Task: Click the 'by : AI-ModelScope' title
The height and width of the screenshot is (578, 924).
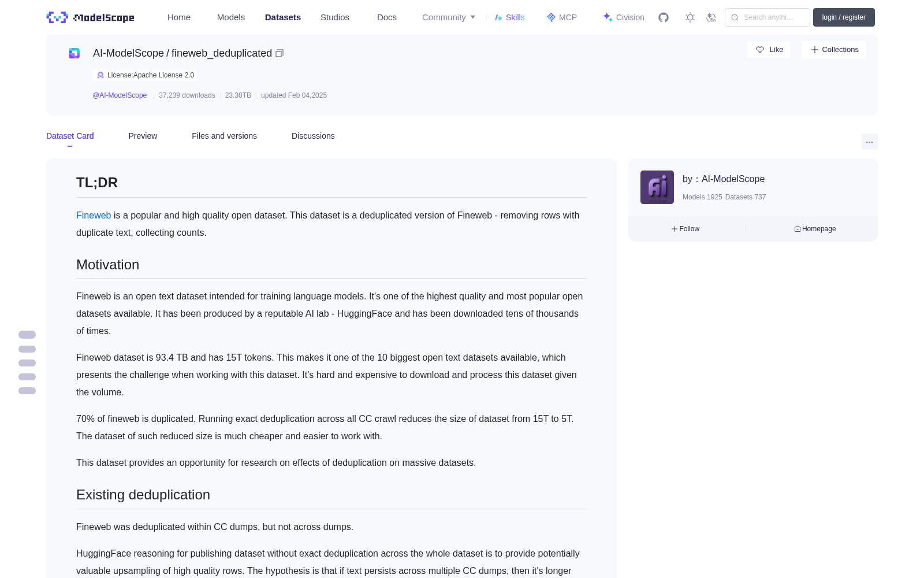Action: 724,179
